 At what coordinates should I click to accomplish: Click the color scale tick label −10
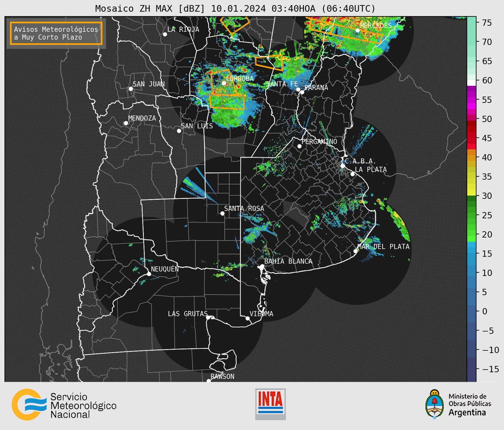tap(490, 350)
